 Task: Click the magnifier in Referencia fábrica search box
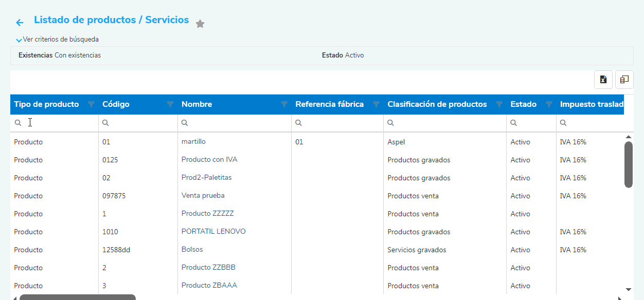click(x=298, y=122)
